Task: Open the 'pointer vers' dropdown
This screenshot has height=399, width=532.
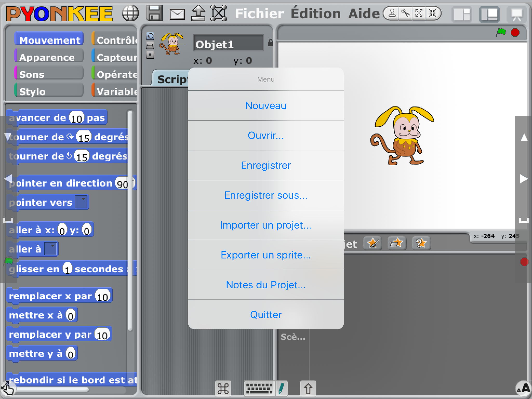Action: click(x=81, y=202)
